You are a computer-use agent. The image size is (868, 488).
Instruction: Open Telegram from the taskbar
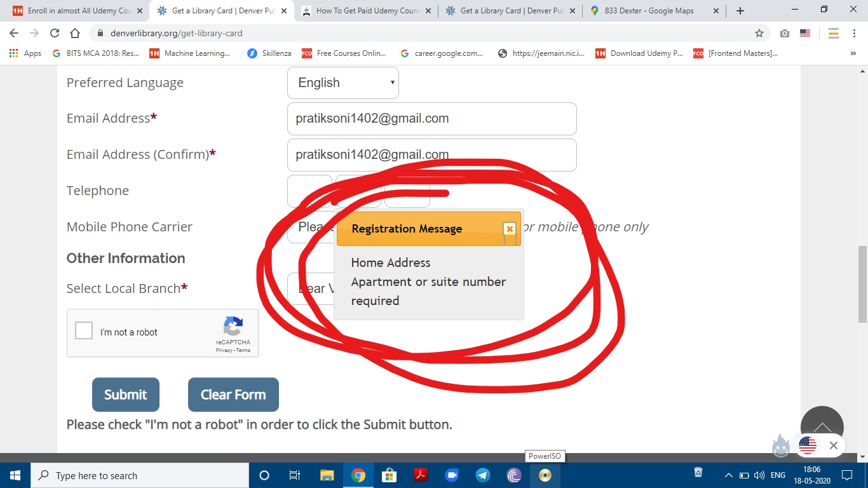click(482, 475)
